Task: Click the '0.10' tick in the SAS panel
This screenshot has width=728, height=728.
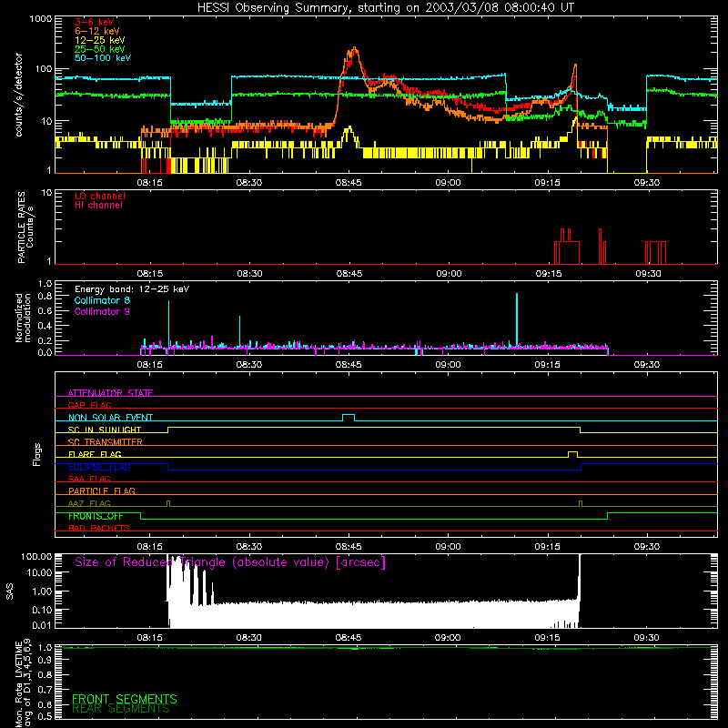Action: click(42, 610)
